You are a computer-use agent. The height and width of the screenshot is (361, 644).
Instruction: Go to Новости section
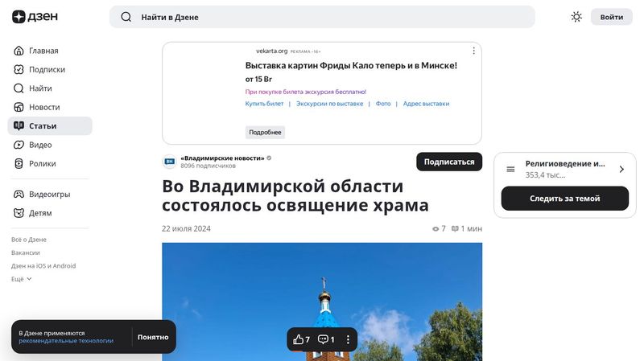point(44,107)
